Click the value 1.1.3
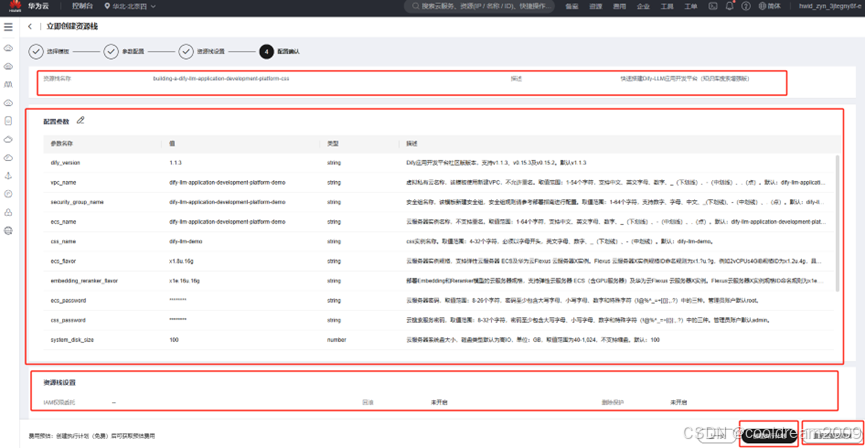Screen dimensions: 865x448 175,163
